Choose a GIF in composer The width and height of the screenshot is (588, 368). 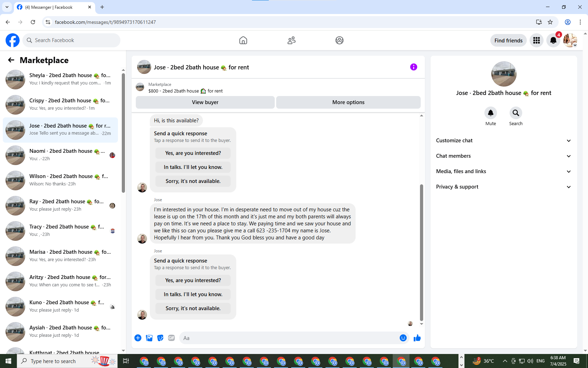coord(171,338)
